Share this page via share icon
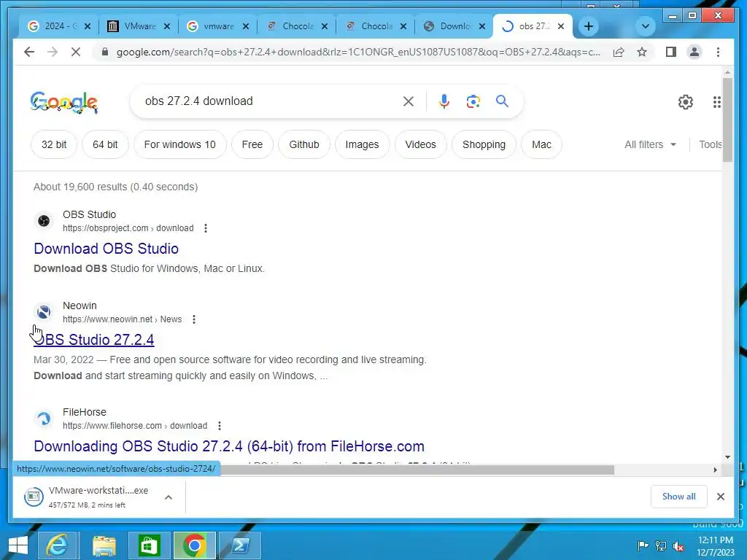Viewport: 747px width, 560px height. (x=619, y=52)
